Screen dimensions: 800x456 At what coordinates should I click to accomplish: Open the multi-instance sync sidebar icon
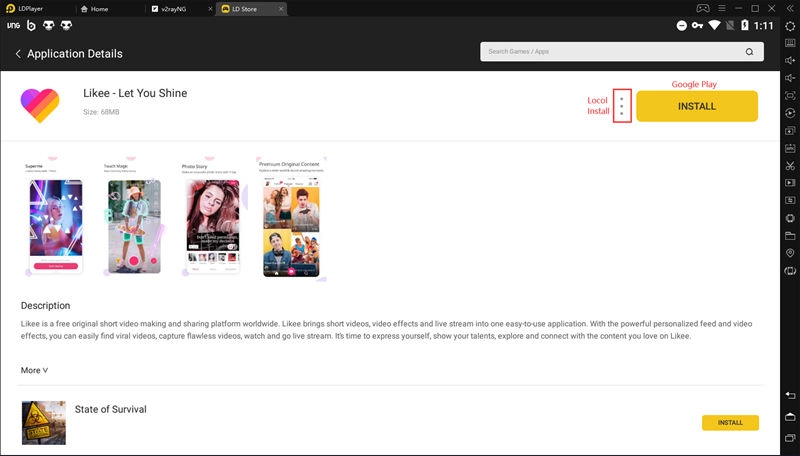point(790,131)
